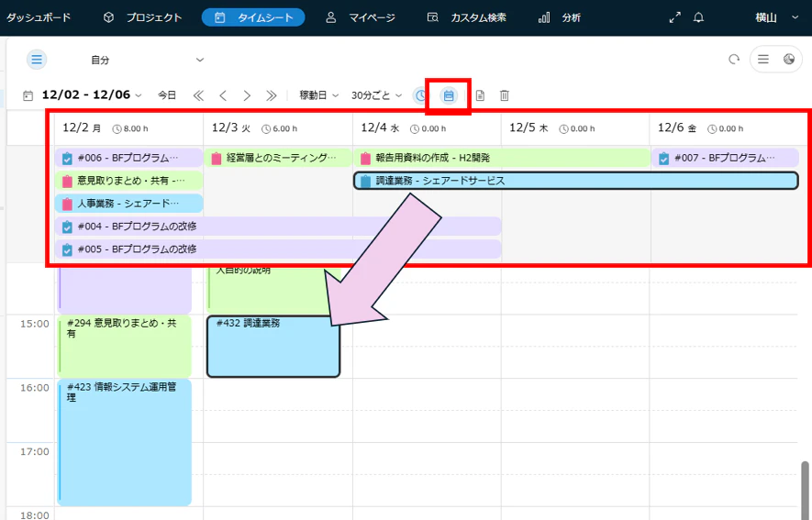Open the 30分ごと interval dropdown
812x520 pixels.
pos(376,95)
